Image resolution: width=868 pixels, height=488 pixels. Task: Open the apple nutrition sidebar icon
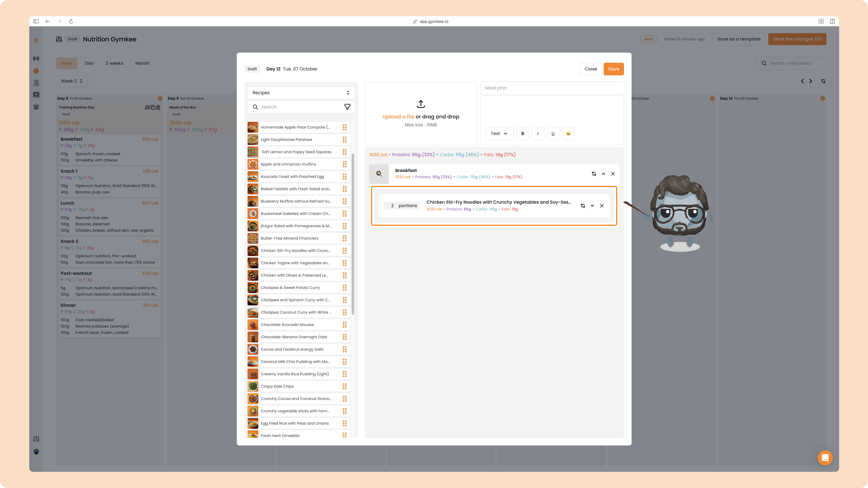pos(36,70)
